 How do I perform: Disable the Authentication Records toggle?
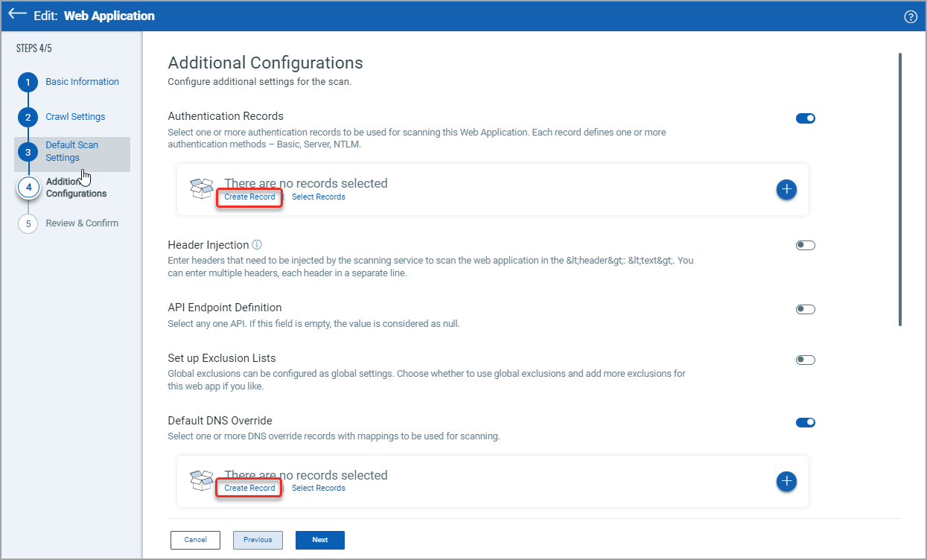[x=805, y=118]
